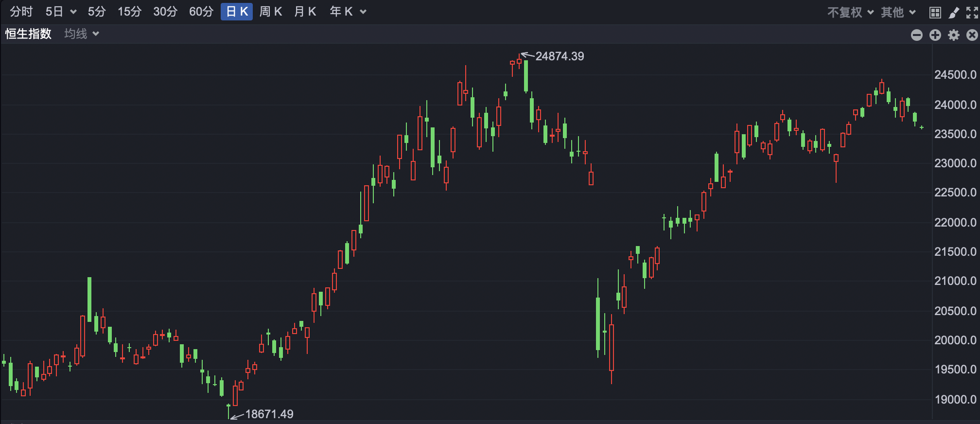Click the grid layout icon

click(935, 13)
